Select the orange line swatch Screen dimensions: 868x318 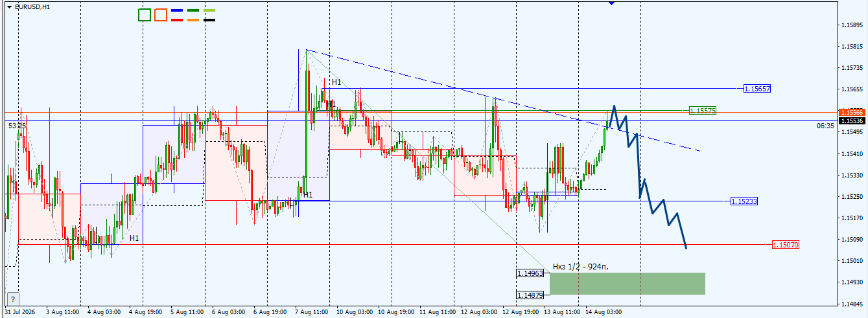pyautogui.click(x=193, y=20)
